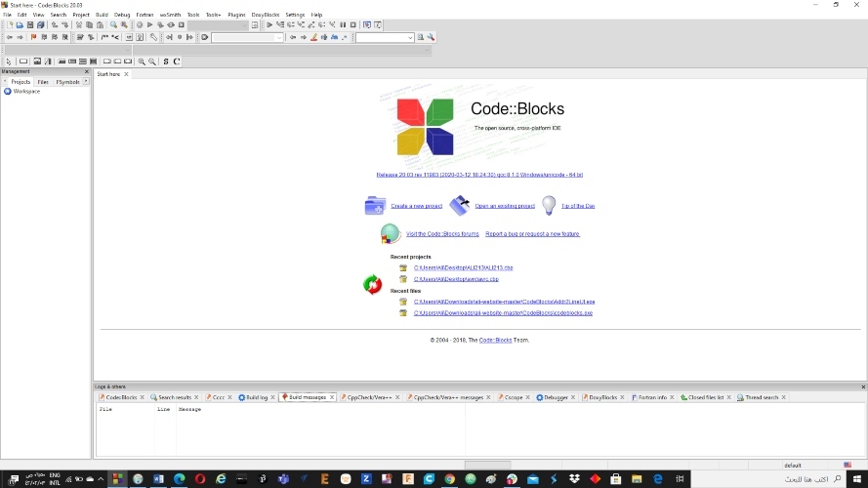This screenshot has height=488, width=868.
Task: Toggle the C comment option button
Action: (x=177, y=61)
